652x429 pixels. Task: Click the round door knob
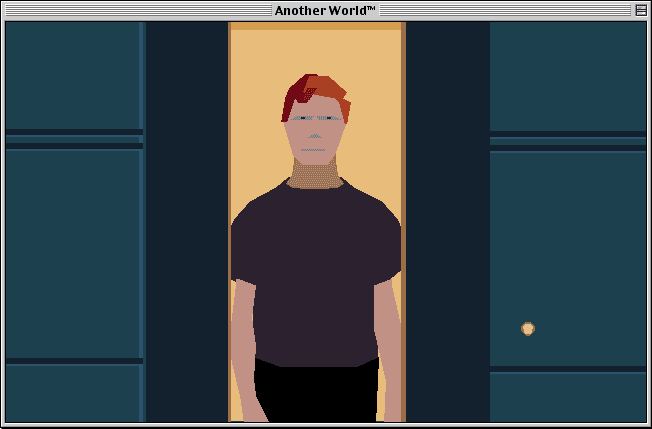pos(528,329)
